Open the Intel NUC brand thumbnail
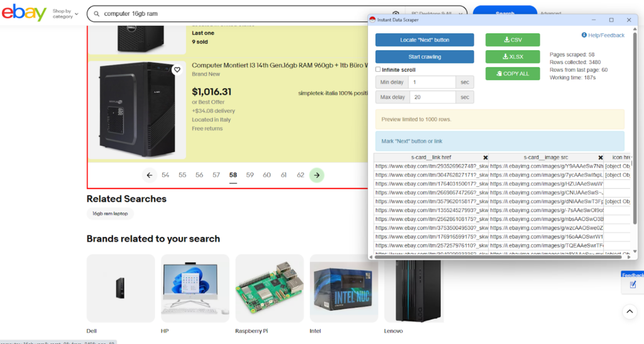The width and height of the screenshot is (644, 344). click(x=344, y=288)
